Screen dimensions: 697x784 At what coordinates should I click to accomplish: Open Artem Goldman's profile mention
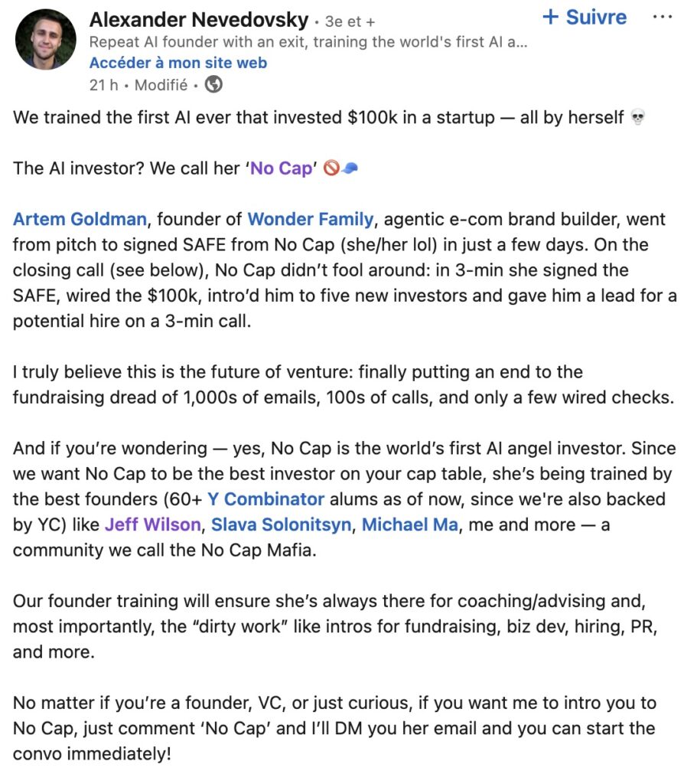[x=80, y=219]
